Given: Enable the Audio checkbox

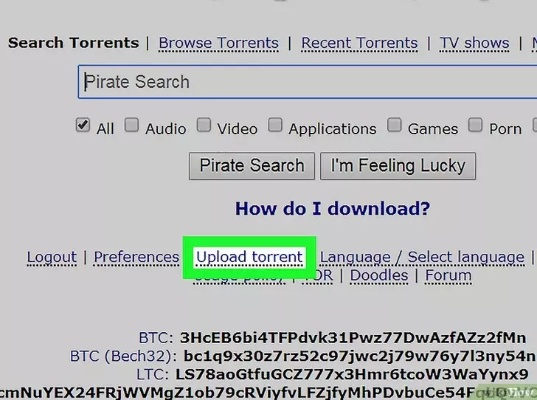Looking at the screenshot, I should 132,125.
